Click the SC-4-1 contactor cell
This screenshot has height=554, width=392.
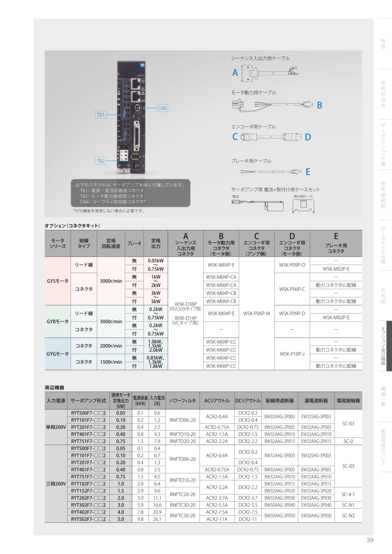(348, 494)
